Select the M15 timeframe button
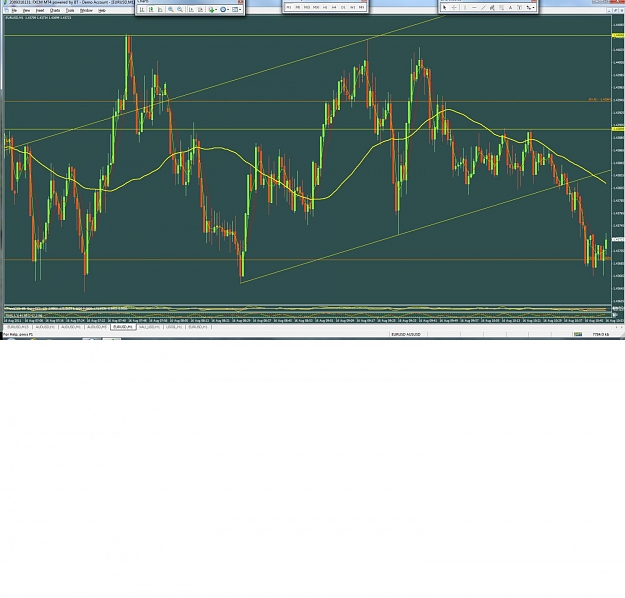This screenshot has width=625, height=598. (x=307, y=7)
